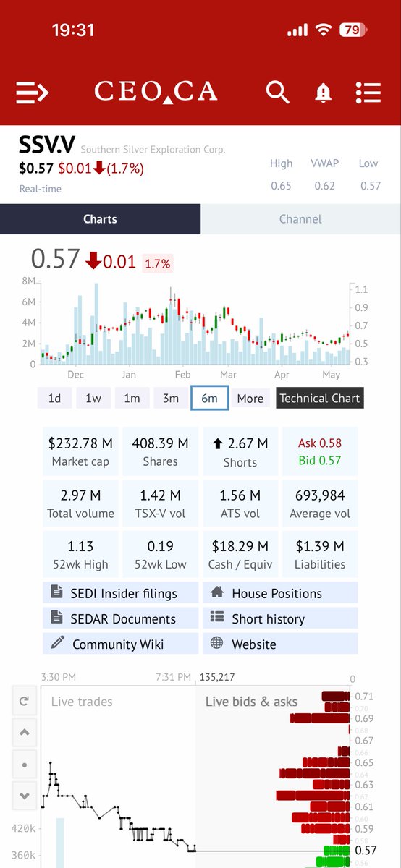Tap the 19:31 clock in status bar
This screenshot has height=868, width=401.
pyautogui.click(x=73, y=30)
